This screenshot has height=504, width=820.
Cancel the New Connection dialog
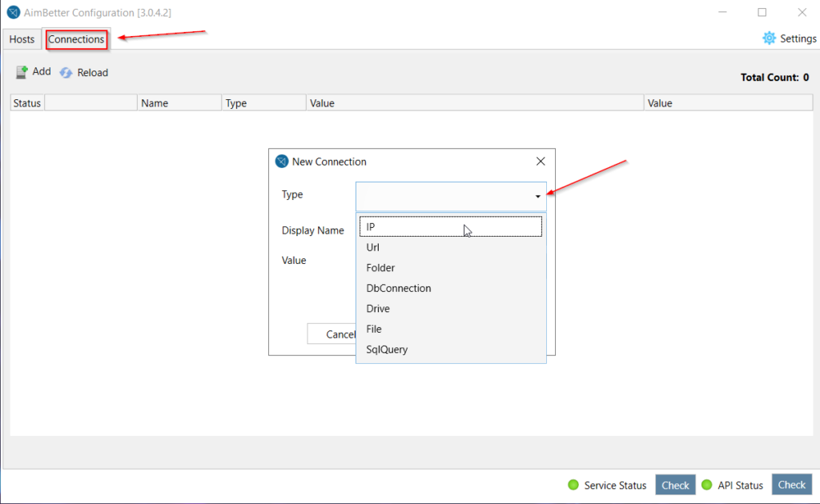tap(332, 334)
